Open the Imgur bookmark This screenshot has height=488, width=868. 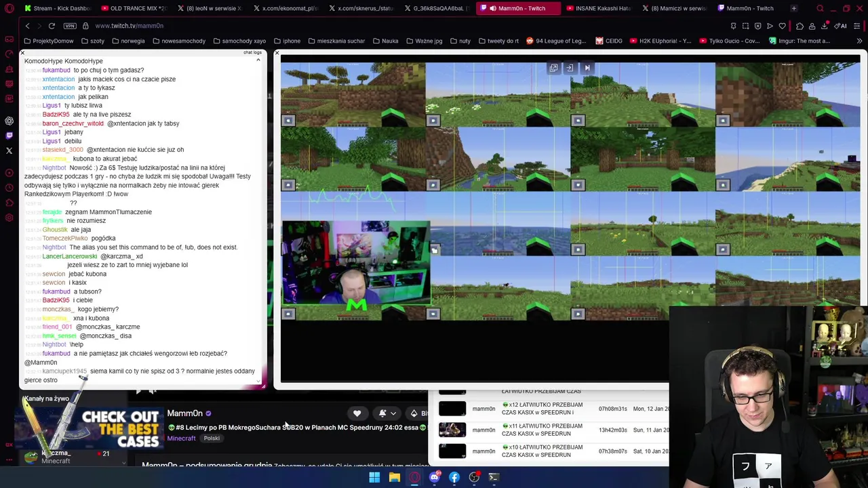799,41
